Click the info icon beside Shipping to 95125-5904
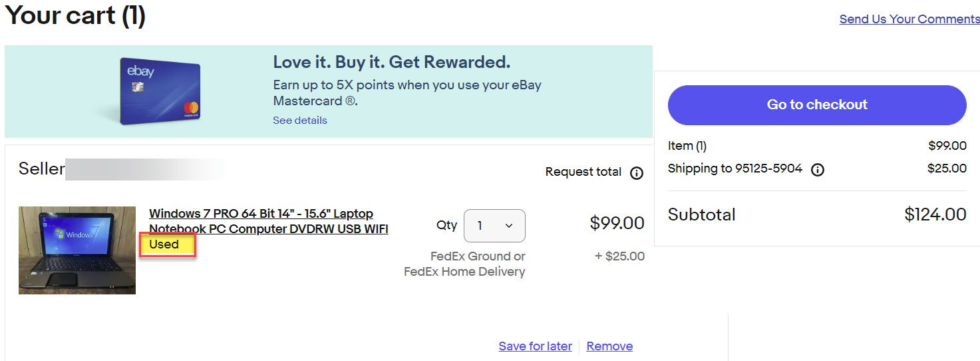 (818, 169)
